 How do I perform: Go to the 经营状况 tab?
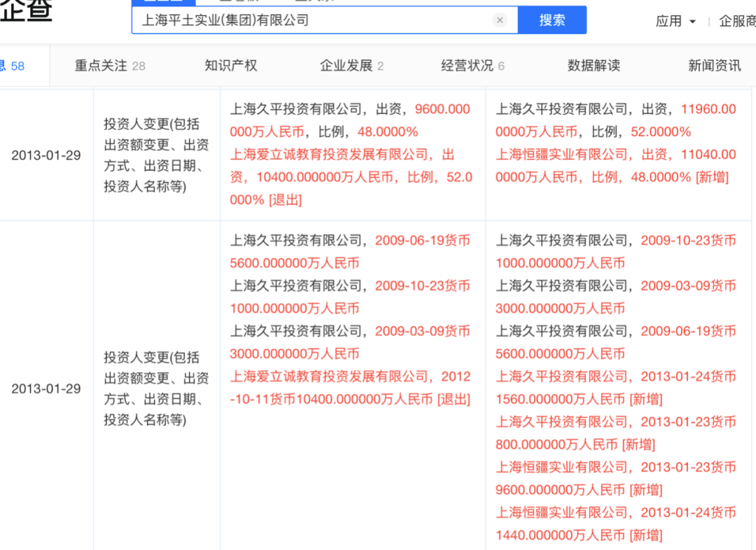pos(472,66)
